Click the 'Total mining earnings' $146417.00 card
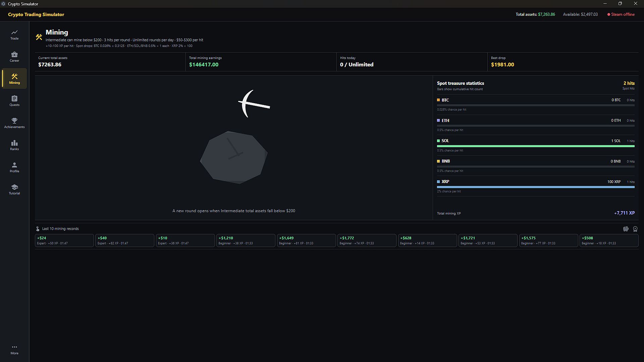Screen dimensions: 644x362 click(261, 62)
